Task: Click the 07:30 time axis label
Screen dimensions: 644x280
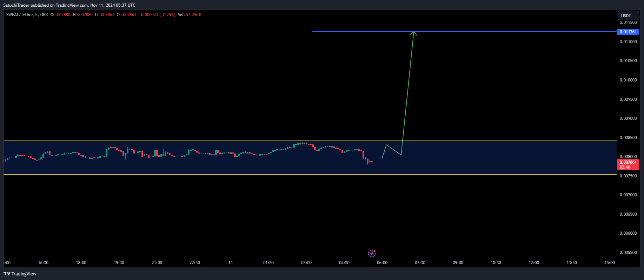Action: [x=420, y=263]
